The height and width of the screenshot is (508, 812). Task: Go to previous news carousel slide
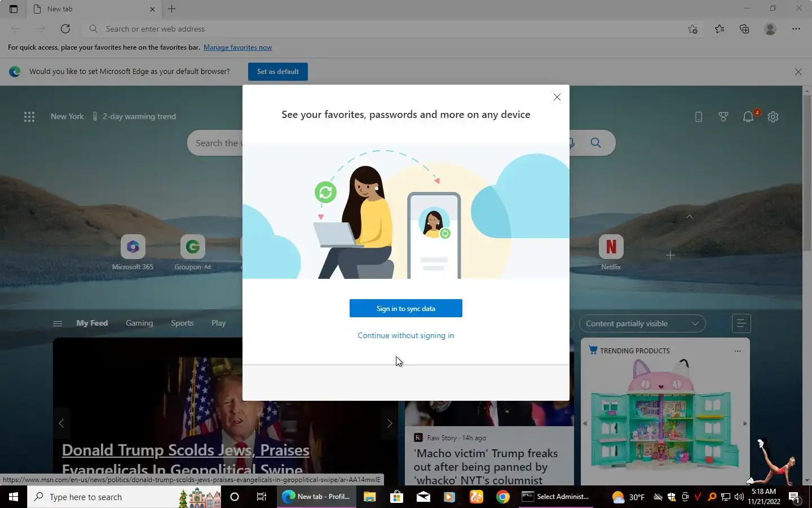coord(61,423)
